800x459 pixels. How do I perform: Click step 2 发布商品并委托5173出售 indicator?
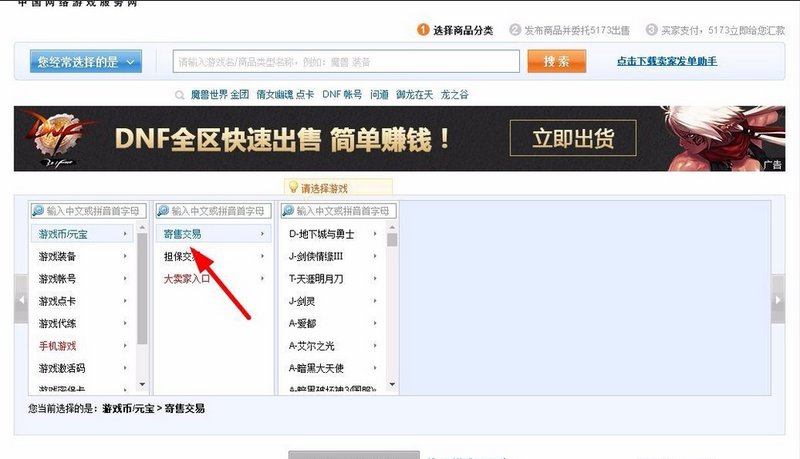569,30
